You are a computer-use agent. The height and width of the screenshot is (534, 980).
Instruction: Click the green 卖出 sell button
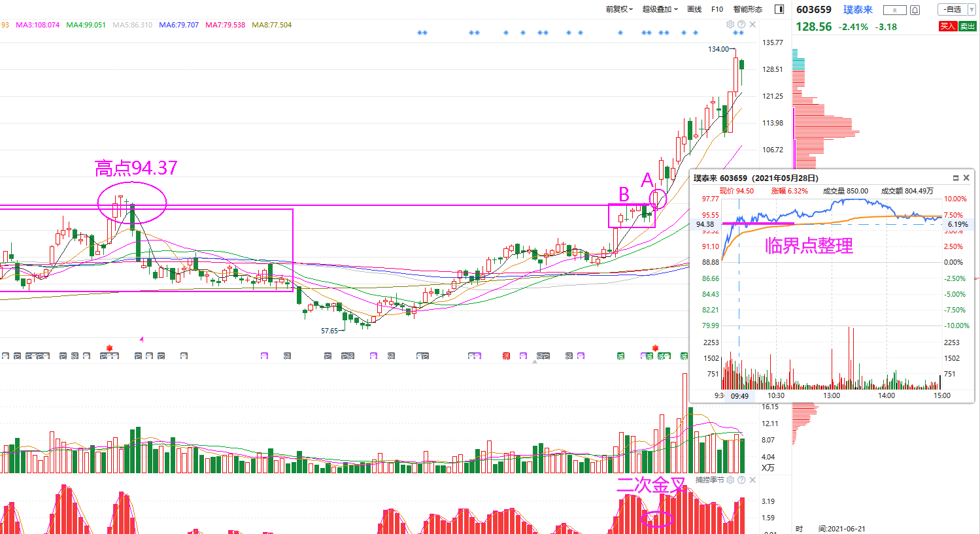968,26
